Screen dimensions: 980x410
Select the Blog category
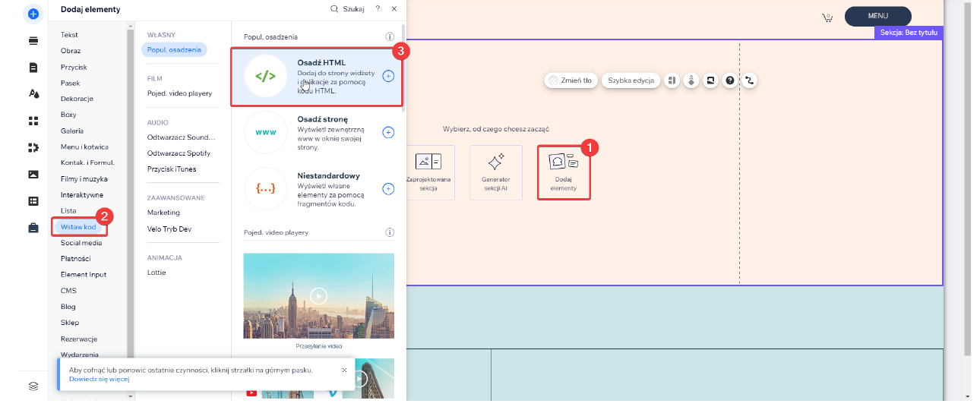(68, 307)
